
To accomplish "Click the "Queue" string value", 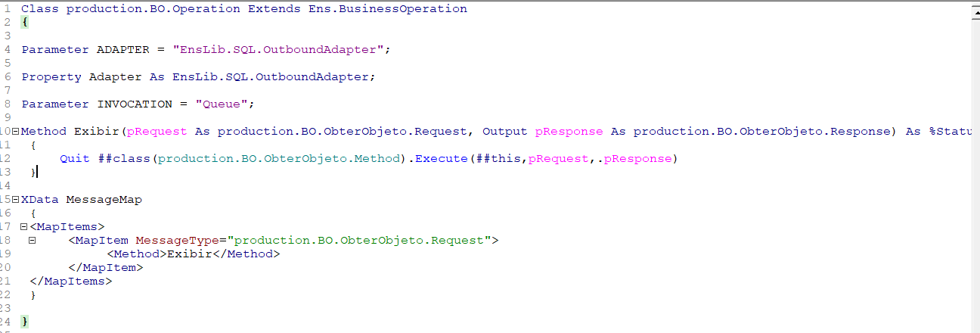I will click(x=222, y=104).
